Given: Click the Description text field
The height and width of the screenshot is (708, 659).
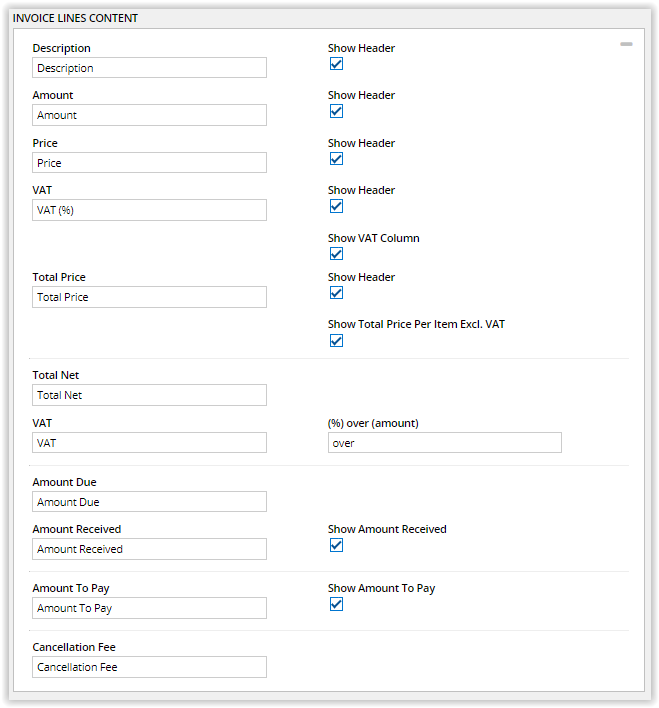Looking at the screenshot, I should [149, 68].
